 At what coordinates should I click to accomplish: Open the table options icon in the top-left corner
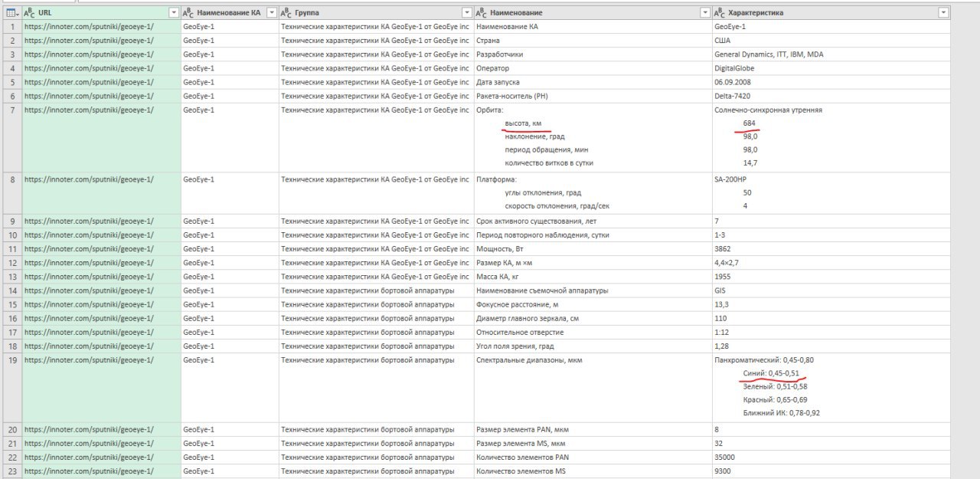[11, 13]
